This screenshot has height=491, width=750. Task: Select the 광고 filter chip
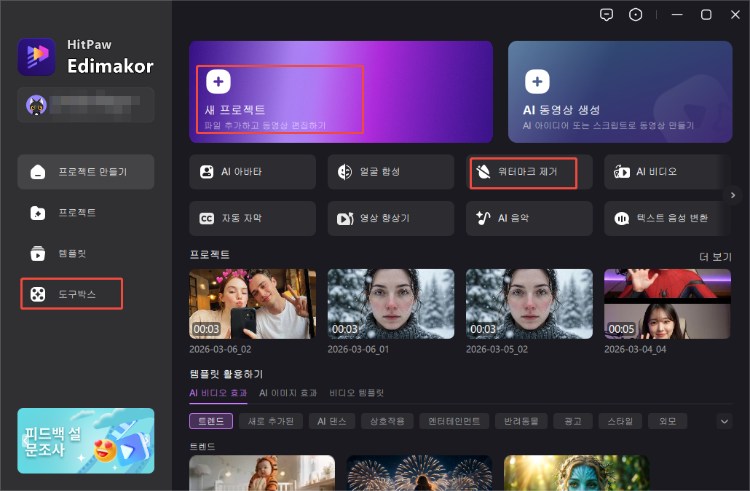pyautogui.click(x=573, y=421)
